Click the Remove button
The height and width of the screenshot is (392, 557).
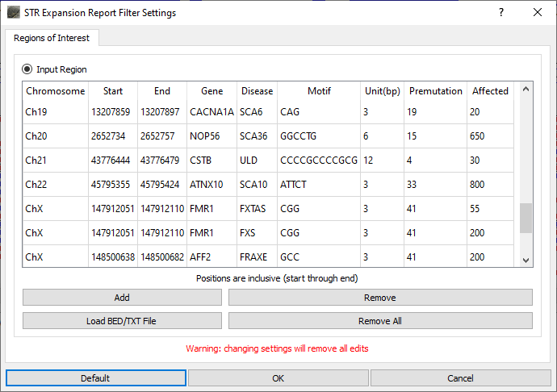pos(380,297)
